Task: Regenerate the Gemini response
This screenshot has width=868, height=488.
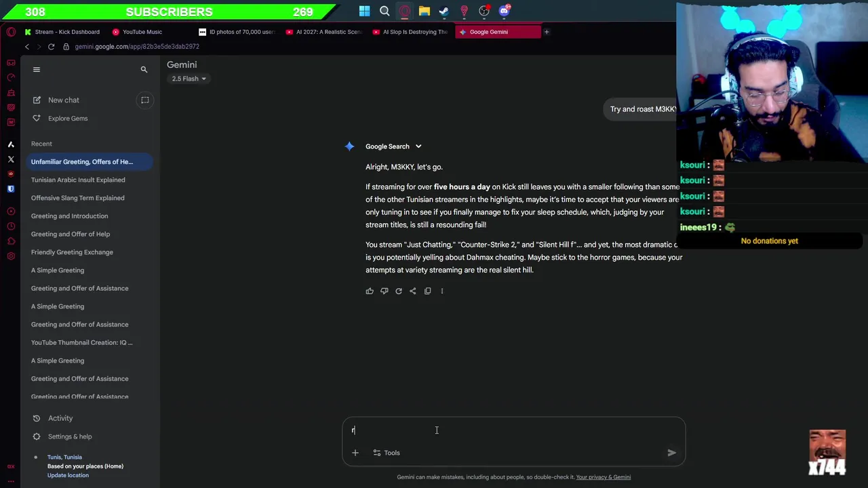Action: click(399, 291)
